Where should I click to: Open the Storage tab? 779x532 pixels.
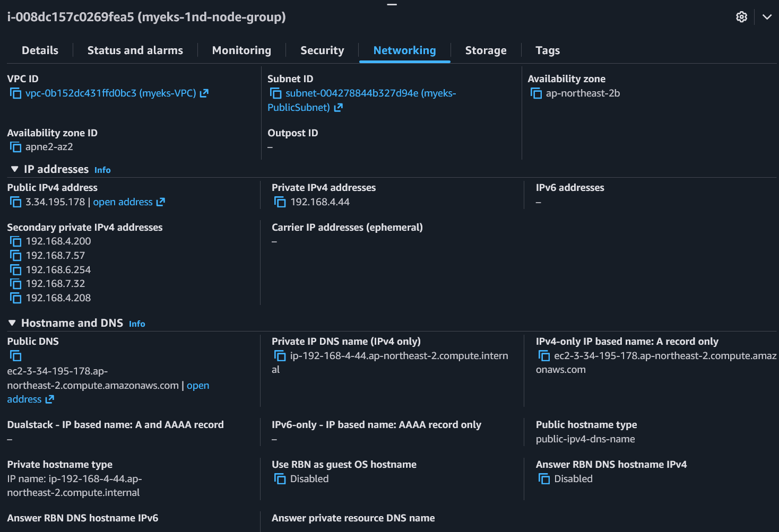point(486,50)
